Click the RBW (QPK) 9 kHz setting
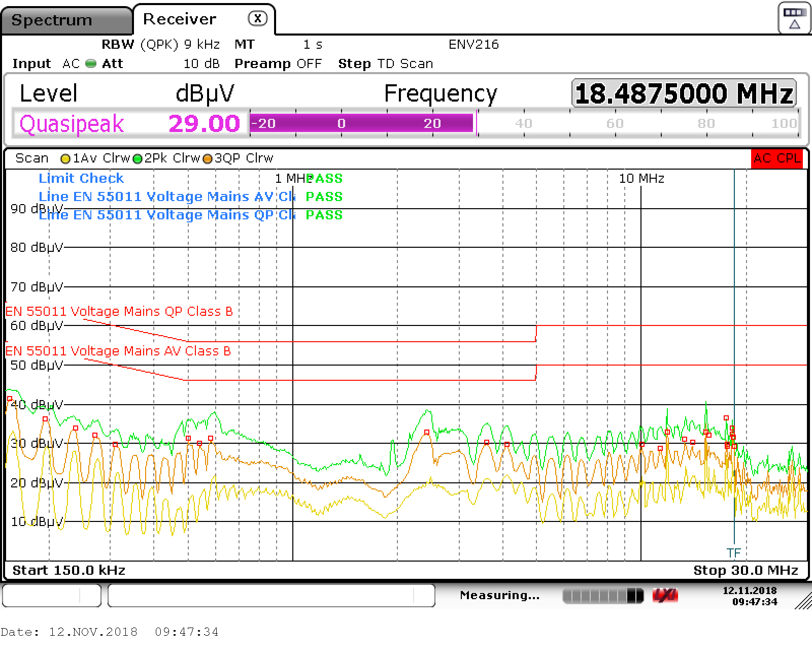 pyautogui.click(x=161, y=45)
